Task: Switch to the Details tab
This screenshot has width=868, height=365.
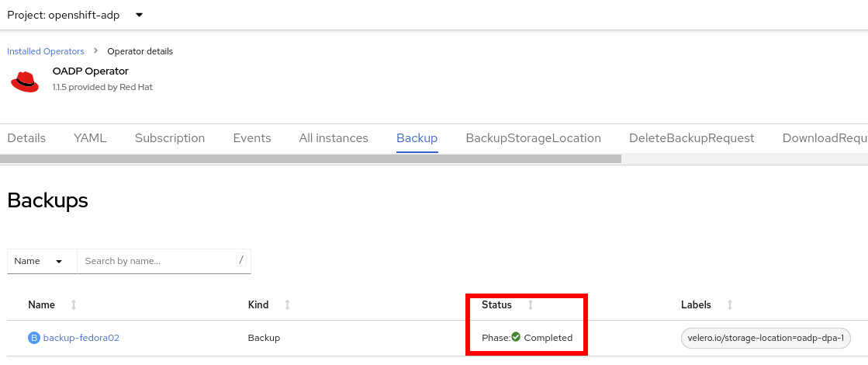Action: [26, 138]
